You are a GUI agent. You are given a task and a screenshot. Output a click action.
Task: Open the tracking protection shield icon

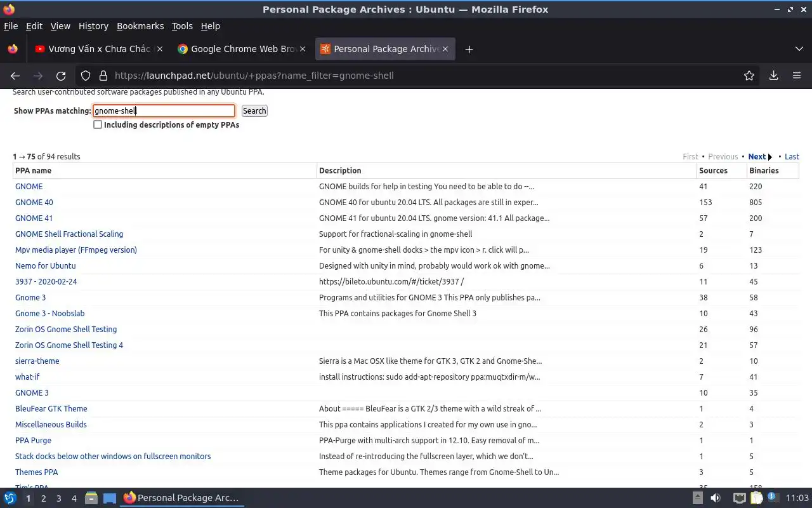(x=86, y=76)
